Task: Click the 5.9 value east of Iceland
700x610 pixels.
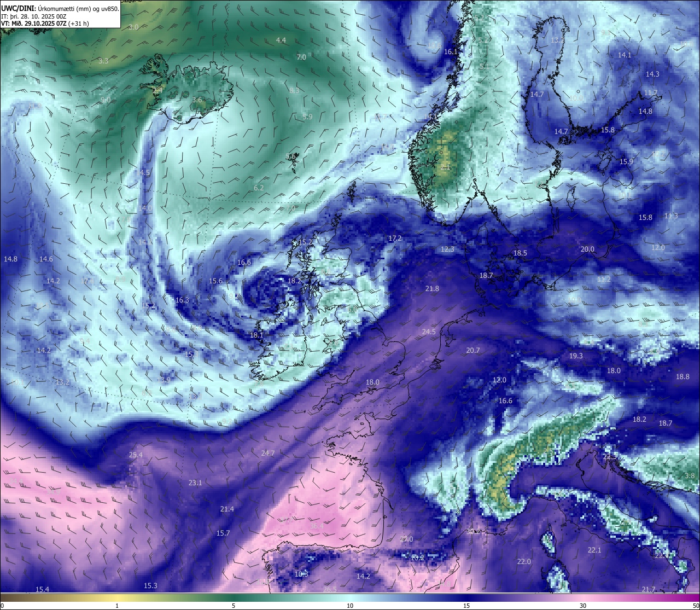Action: 307,117
